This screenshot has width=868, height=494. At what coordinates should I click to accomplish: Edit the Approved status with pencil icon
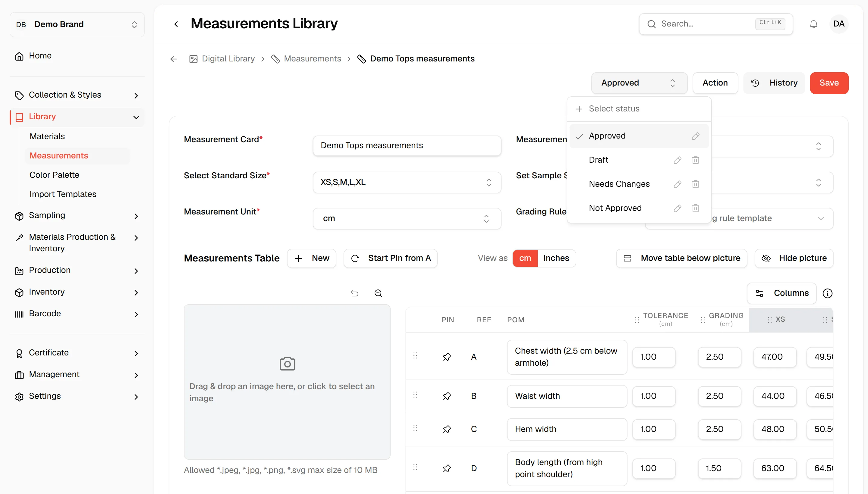tap(695, 136)
